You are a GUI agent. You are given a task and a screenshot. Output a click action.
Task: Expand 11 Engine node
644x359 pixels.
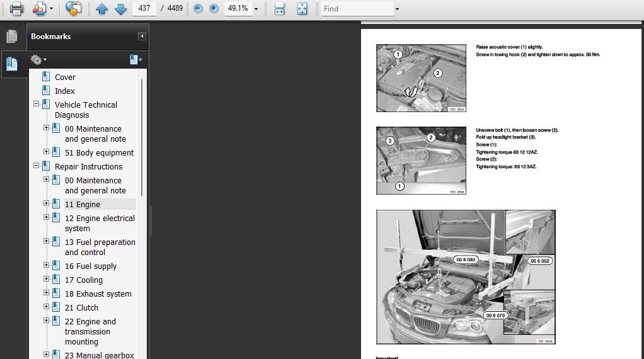[x=47, y=203]
